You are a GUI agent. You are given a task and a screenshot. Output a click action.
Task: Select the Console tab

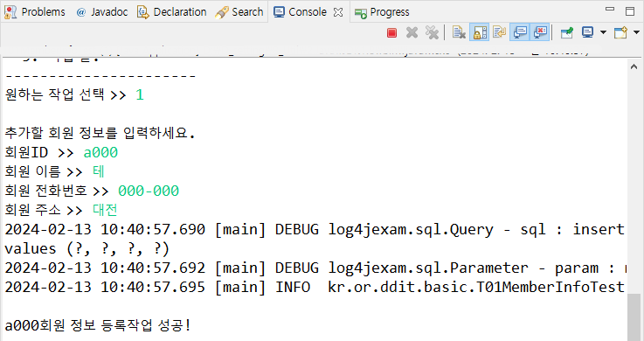point(301,12)
